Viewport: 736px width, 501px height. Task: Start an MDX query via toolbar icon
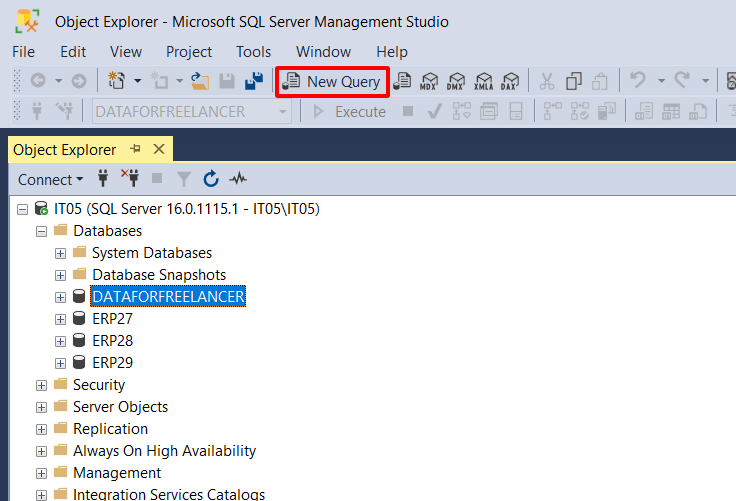(x=429, y=81)
